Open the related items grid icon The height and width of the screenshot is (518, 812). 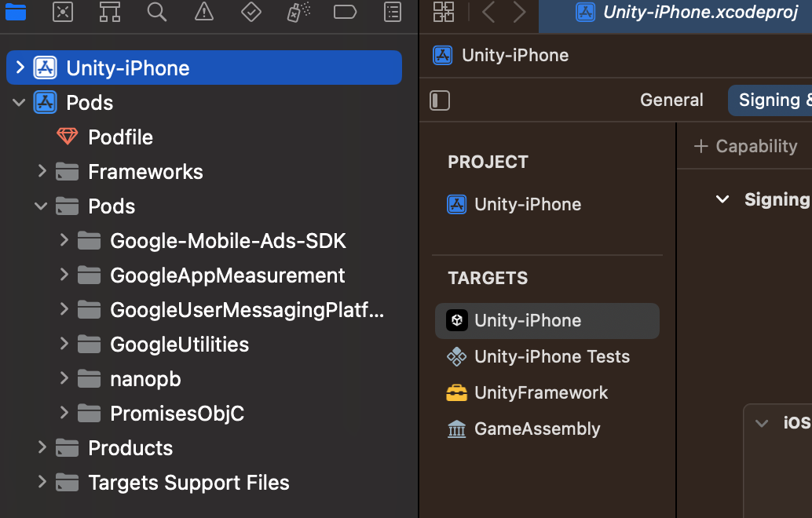(x=444, y=12)
